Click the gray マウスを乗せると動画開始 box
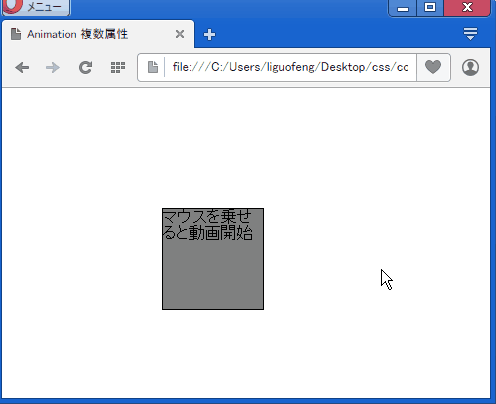 click(x=213, y=259)
